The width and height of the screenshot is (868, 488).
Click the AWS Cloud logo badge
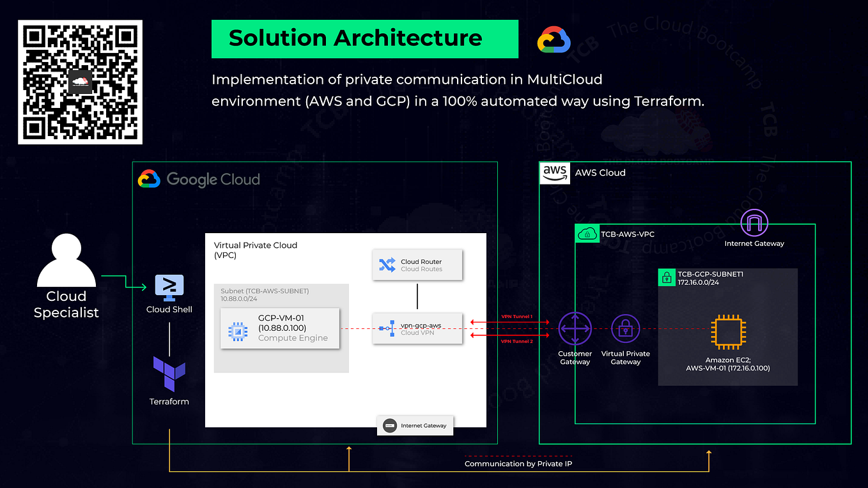555,172
